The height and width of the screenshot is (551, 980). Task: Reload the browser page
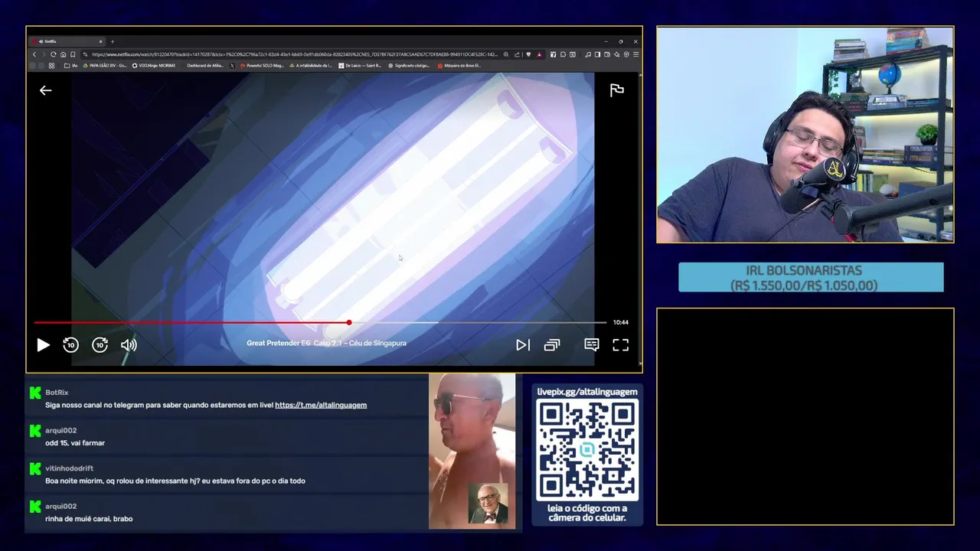pos(53,54)
